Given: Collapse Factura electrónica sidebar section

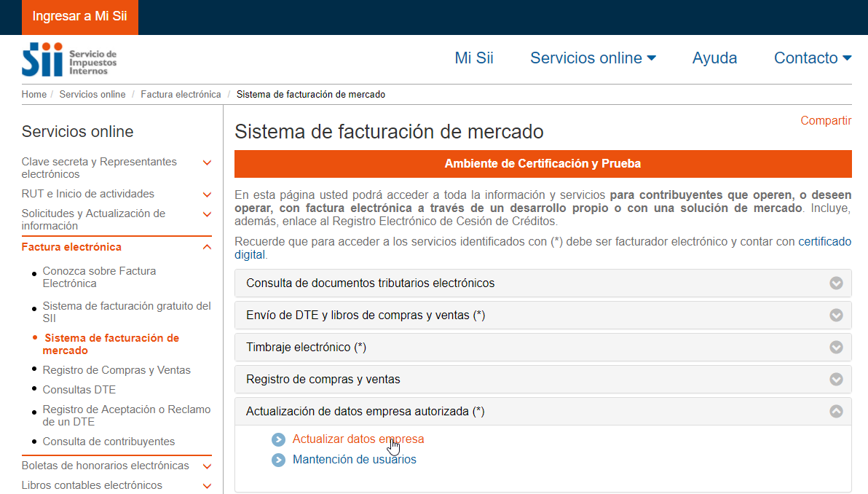Looking at the screenshot, I should 207,247.
